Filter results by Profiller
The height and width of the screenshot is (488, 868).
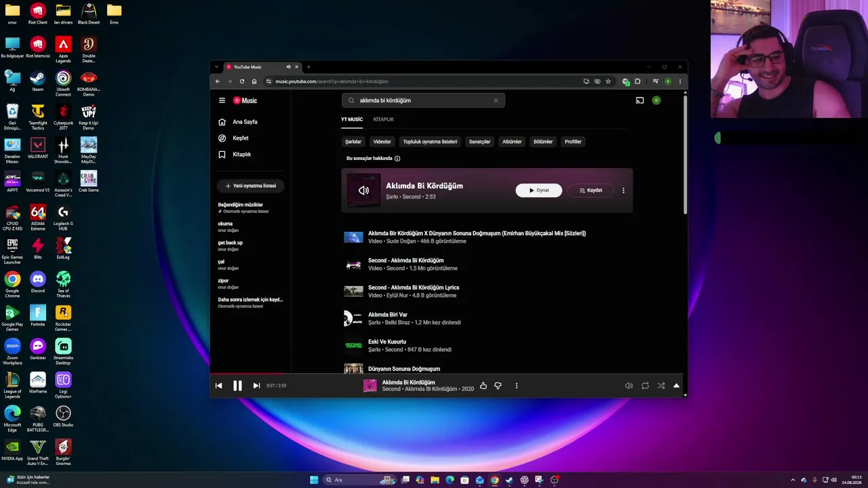click(573, 142)
